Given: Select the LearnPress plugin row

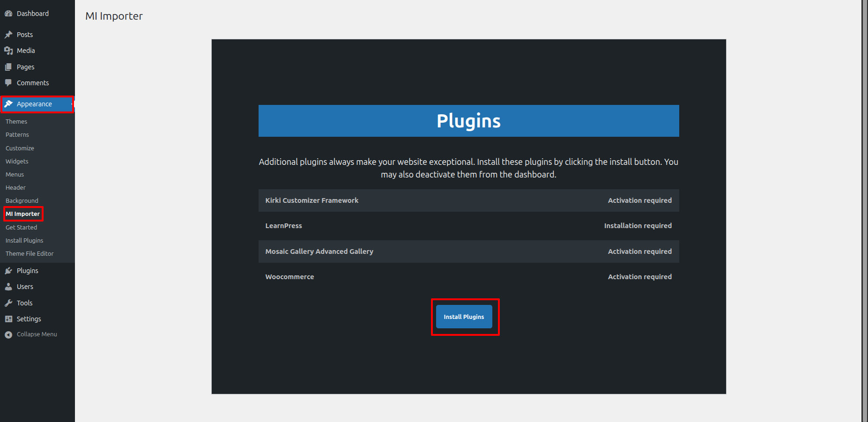Looking at the screenshot, I should coord(468,226).
